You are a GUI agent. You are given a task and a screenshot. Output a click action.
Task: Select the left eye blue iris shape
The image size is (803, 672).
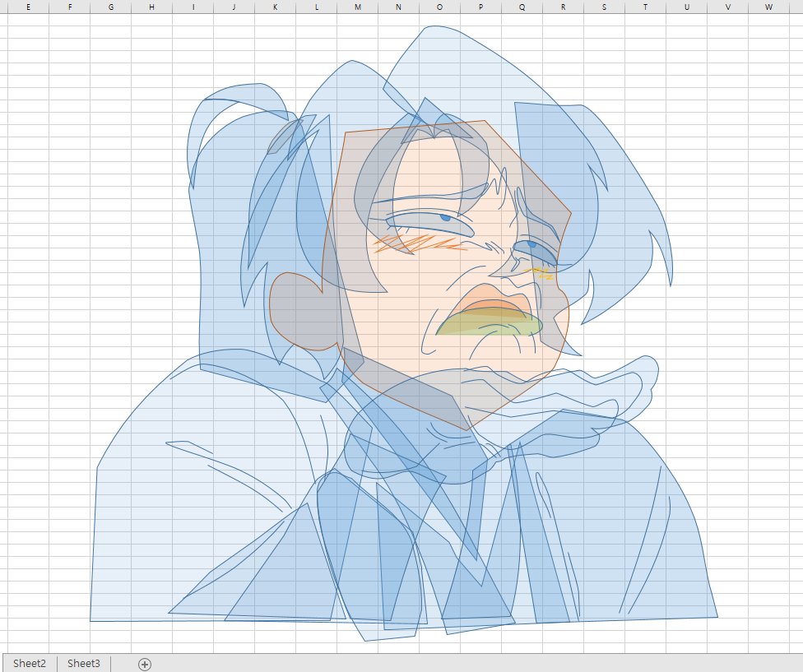(x=446, y=217)
